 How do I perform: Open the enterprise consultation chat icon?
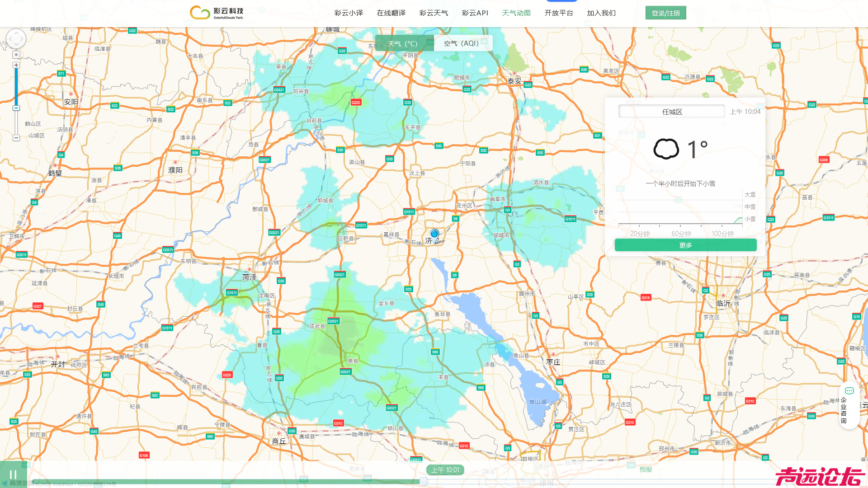[x=849, y=391]
